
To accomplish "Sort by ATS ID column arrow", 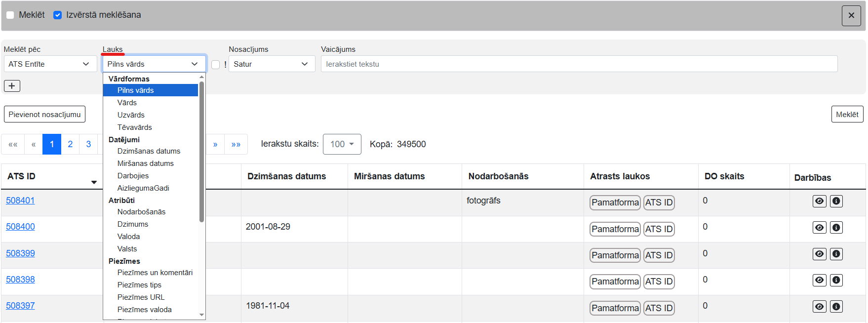I will tap(94, 182).
